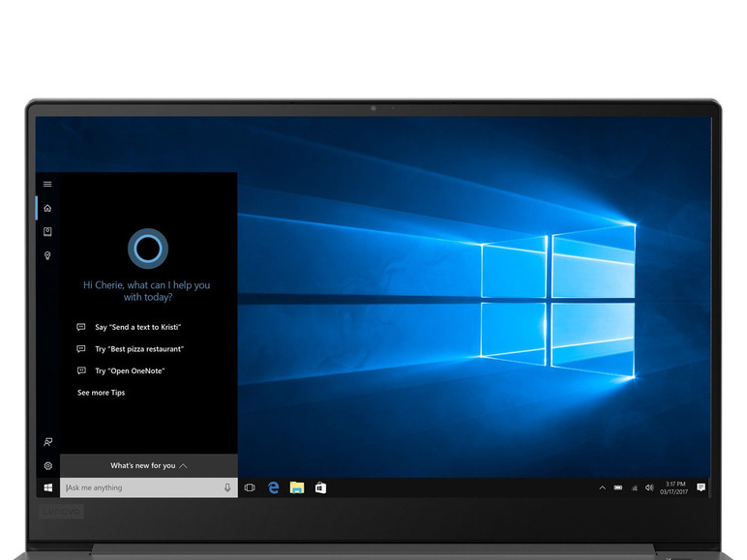The height and width of the screenshot is (560, 747).
Task: Select the "Send a text to Kristi" suggestion
Action: coord(137,327)
